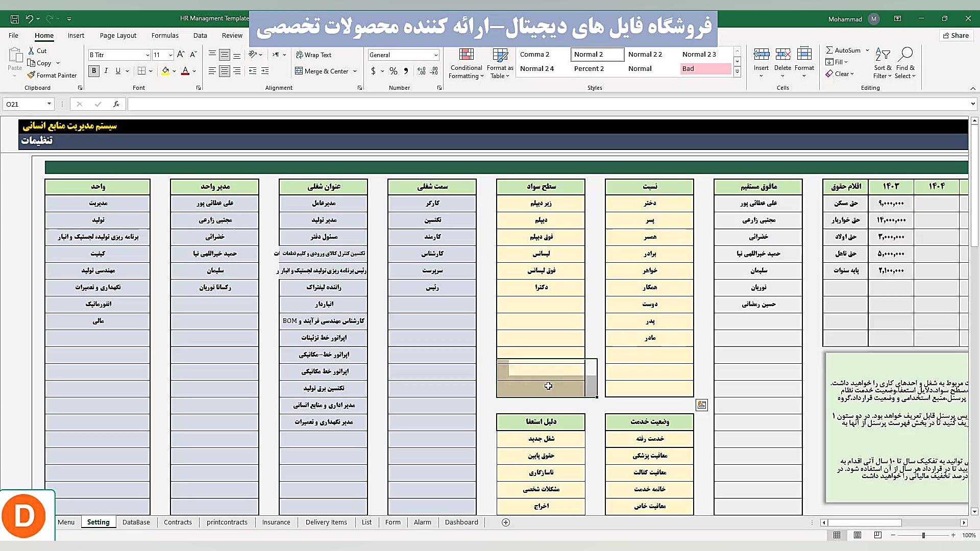Open the font name dropdown B Titr

pos(148,55)
